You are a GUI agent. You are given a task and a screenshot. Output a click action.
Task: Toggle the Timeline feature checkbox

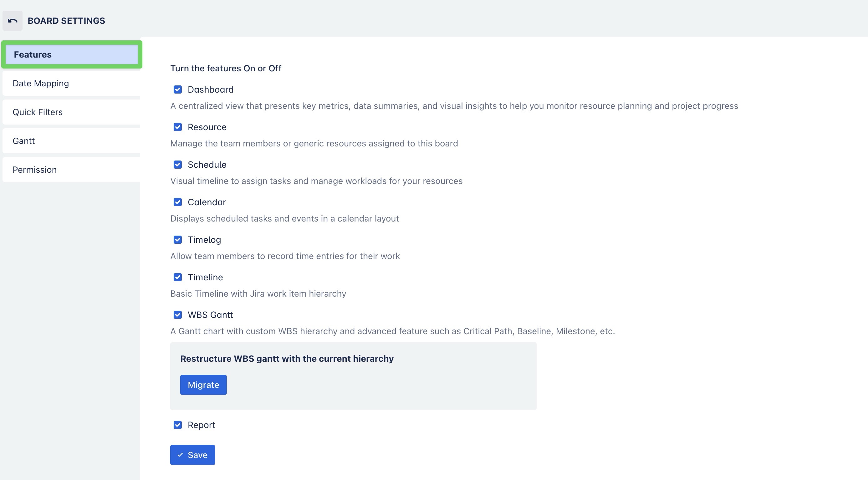click(x=178, y=278)
